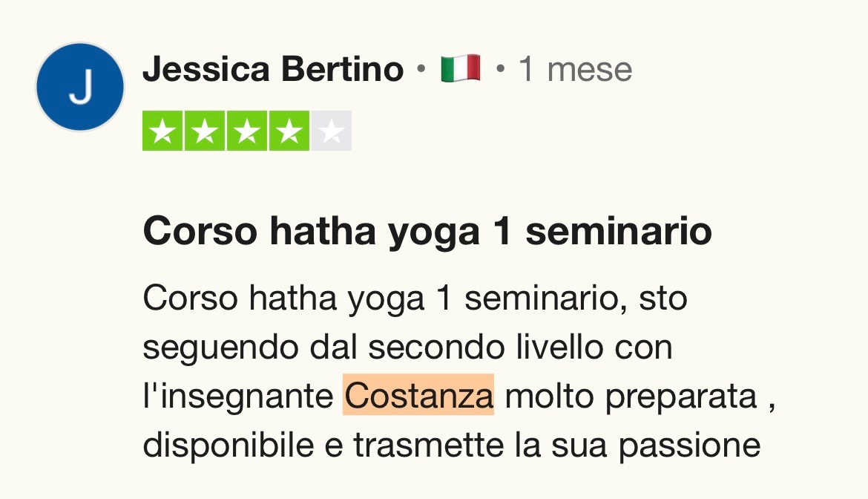868x499 pixels.
Task: Click the Italian flag icon
Action: coord(461,68)
